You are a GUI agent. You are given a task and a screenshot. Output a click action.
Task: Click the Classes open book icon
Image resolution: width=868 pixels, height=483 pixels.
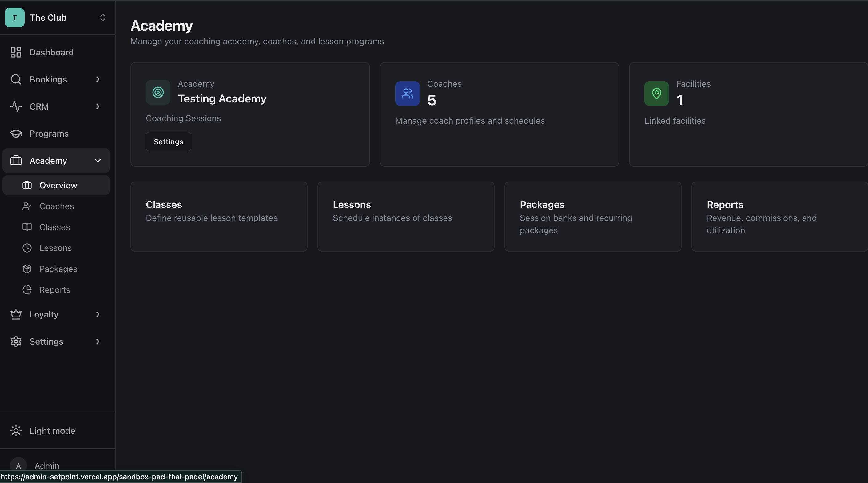[27, 227]
